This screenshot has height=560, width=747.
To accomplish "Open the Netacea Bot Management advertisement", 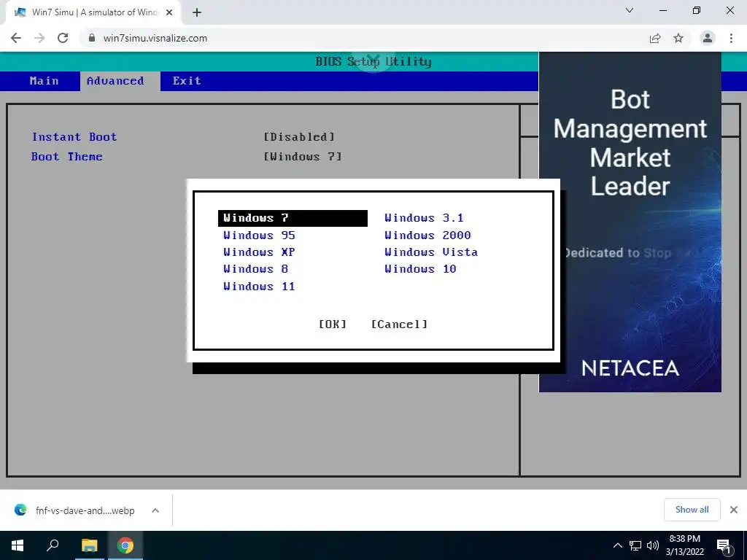I will coord(630,222).
